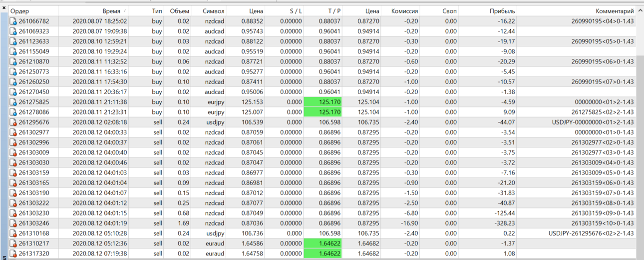Viewport: 644px width, 260px height.
Task: Select green T/P cell 1.64622 of order 261317320
Action: tap(323, 253)
